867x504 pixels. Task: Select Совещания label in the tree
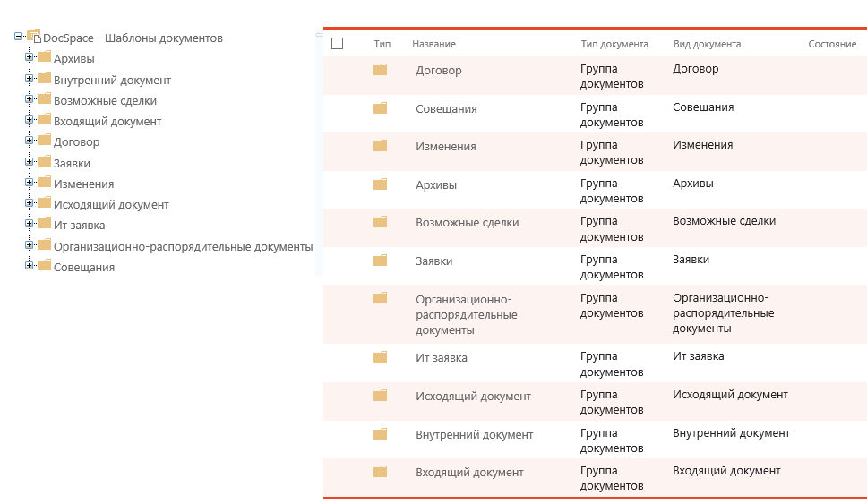pyautogui.click(x=84, y=268)
